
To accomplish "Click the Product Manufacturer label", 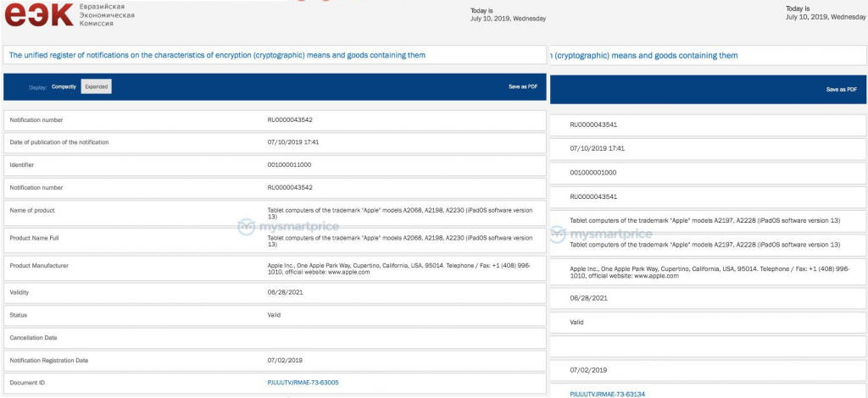I will click(x=39, y=265).
